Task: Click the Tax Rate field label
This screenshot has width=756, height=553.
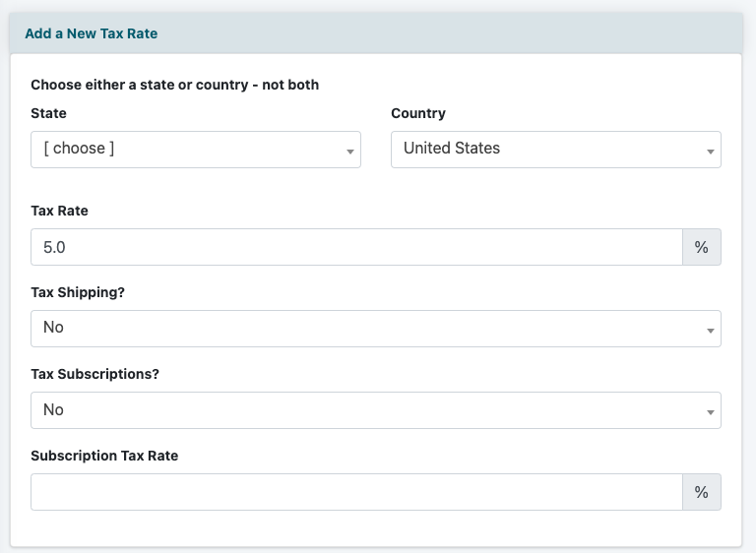Action: [59, 211]
